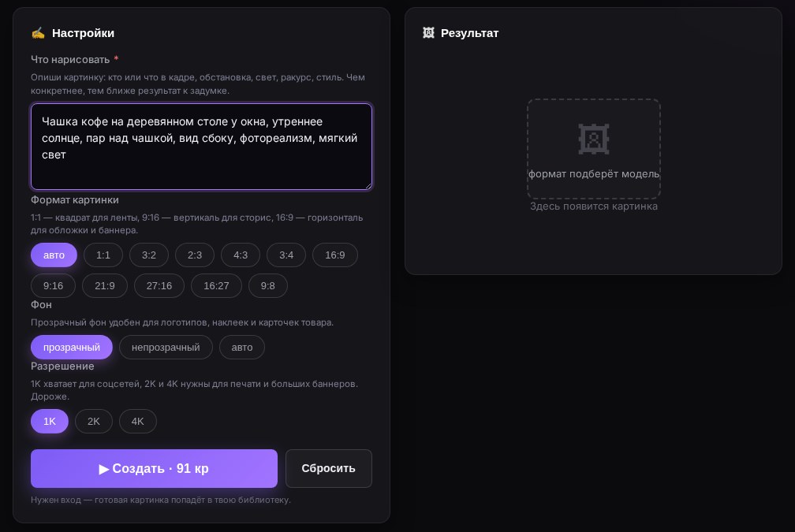Click the writing hand icon beside Настройки
The height and width of the screenshot is (532, 795).
point(38,33)
